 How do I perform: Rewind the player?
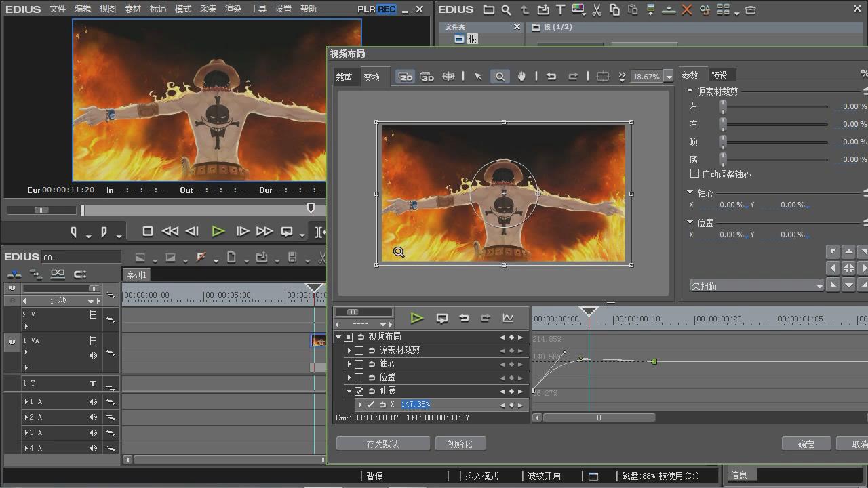point(170,231)
